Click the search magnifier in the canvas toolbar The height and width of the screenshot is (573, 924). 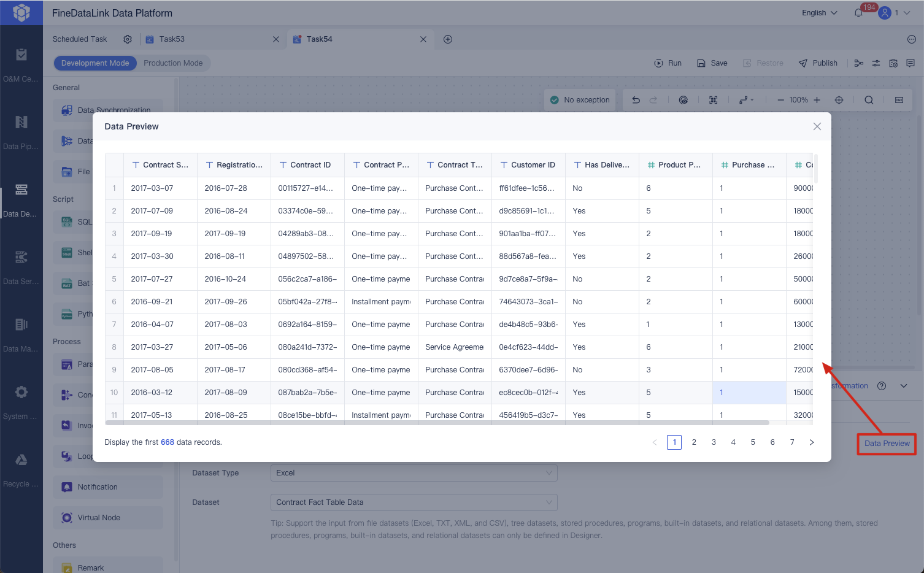click(869, 100)
